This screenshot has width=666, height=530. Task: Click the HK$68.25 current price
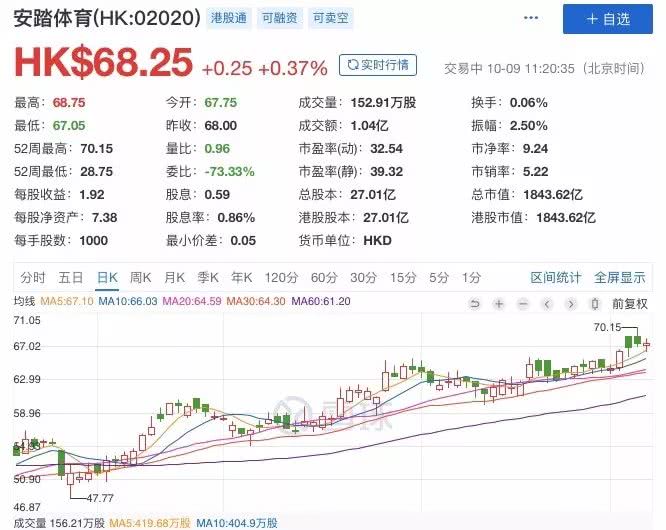pos(104,63)
